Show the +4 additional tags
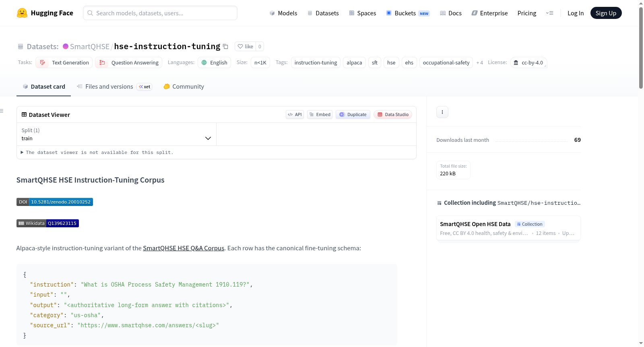The image size is (644, 347). [x=479, y=62]
